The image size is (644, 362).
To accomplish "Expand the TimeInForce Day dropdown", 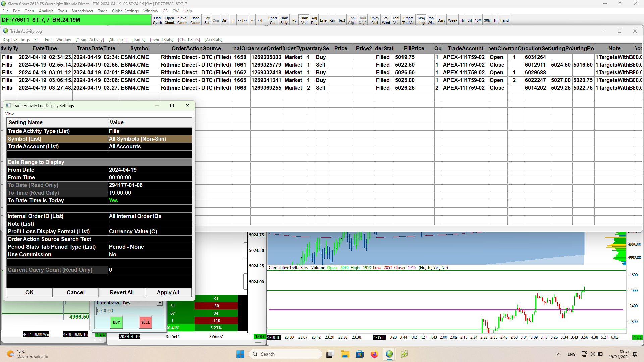I will click(160, 303).
